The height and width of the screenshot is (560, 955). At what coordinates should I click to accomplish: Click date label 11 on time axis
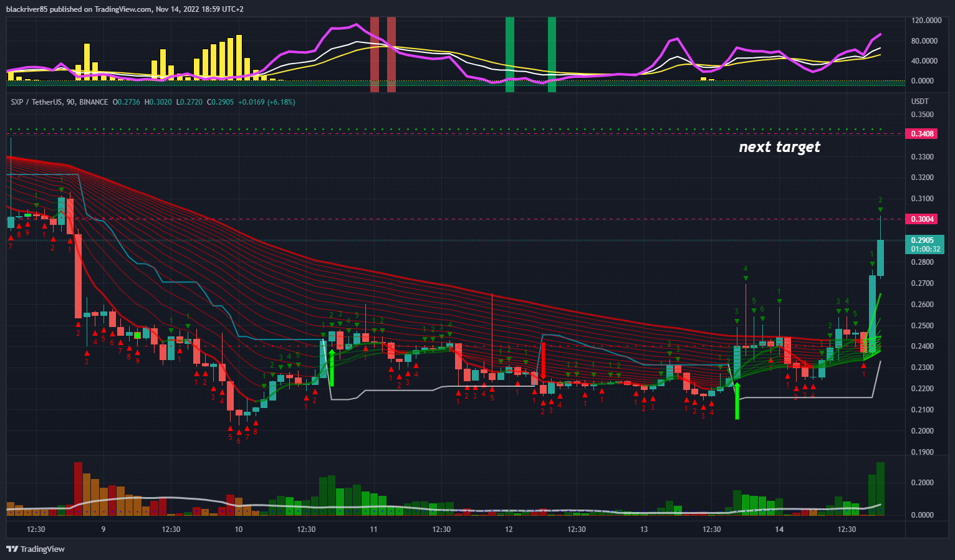pyautogui.click(x=373, y=530)
